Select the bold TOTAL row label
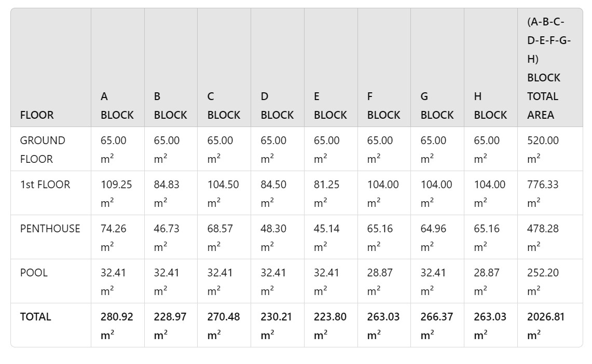Viewport: 592px width, 364px height. click(x=35, y=317)
